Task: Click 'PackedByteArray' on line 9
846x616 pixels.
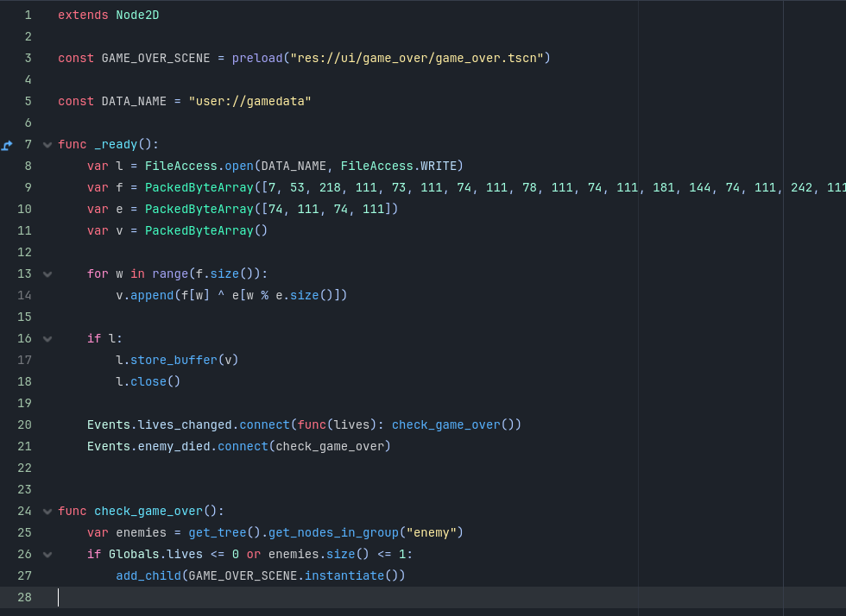Action: coord(199,188)
